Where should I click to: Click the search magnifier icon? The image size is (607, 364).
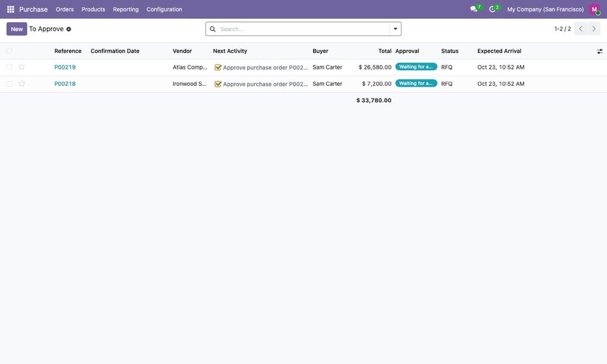[212, 29]
